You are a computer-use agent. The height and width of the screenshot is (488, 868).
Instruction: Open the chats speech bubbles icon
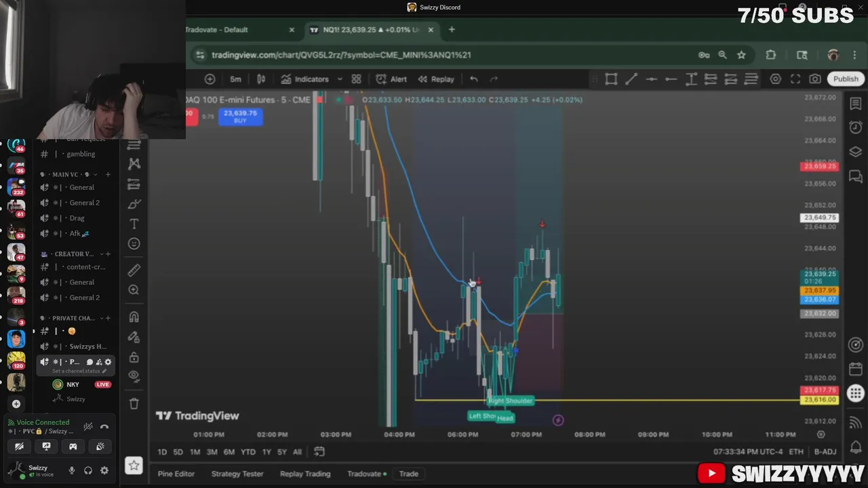[x=855, y=176]
